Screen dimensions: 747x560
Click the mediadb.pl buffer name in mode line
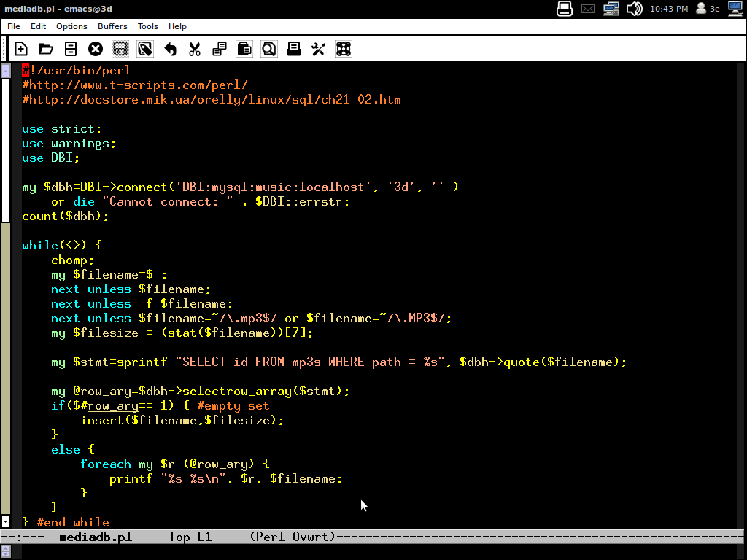95,537
